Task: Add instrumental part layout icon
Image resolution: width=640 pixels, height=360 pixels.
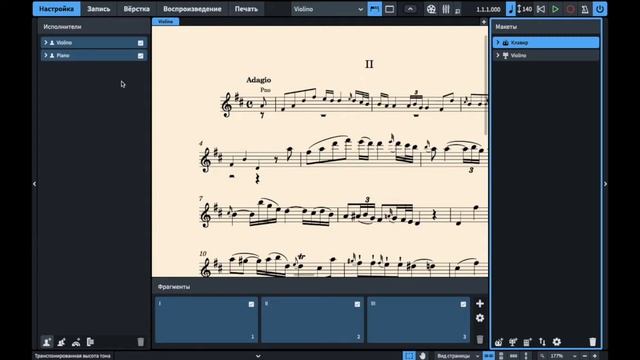Action: (513, 342)
